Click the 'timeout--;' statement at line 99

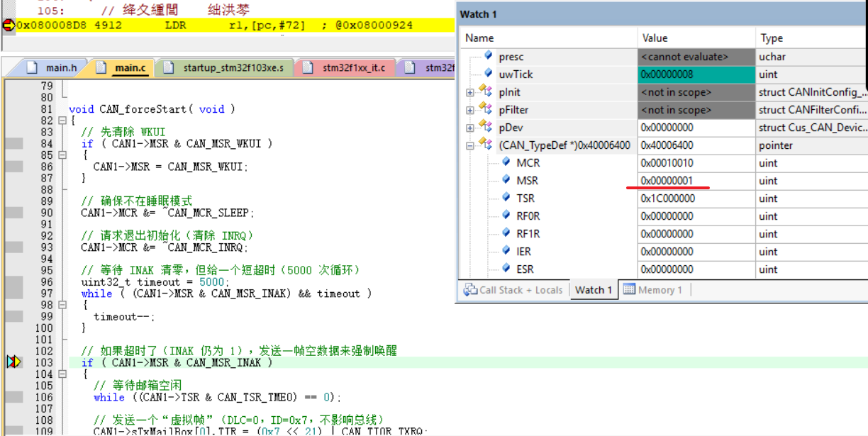pyautogui.click(x=124, y=316)
